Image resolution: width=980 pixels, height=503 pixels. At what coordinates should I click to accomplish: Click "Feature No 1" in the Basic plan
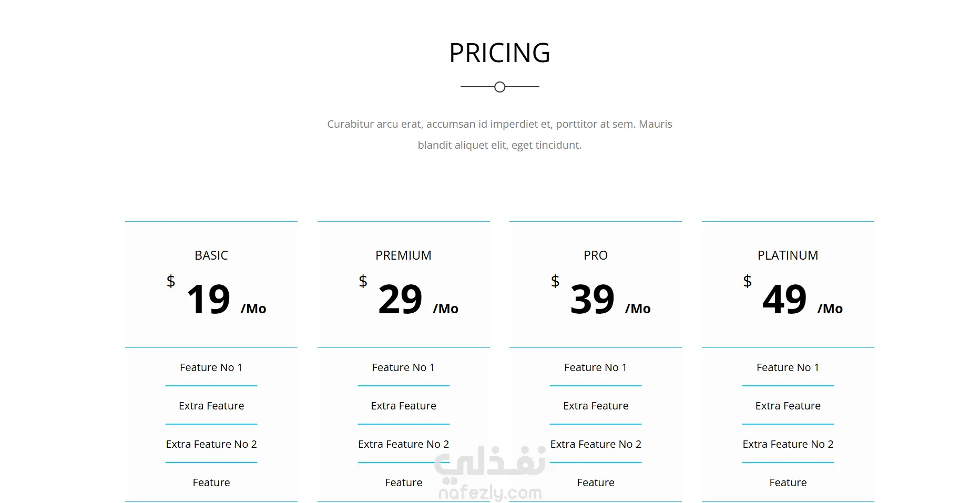(x=211, y=367)
